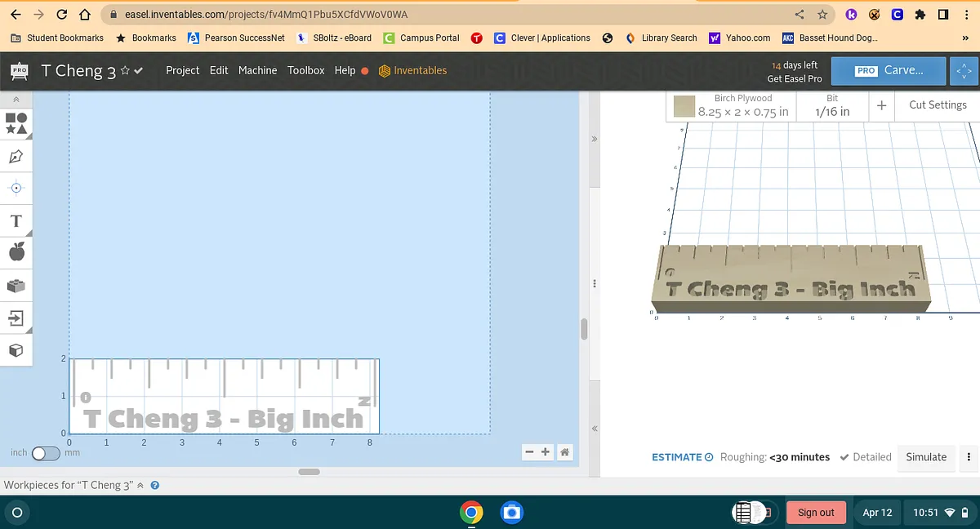Click the address bar URL
Screen dimensions: 980x529
pyautogui.click(x=266, y=15)
